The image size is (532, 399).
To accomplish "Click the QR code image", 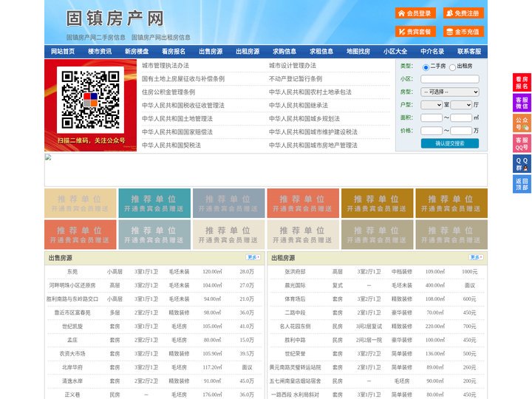I will [x=90, y=100].
